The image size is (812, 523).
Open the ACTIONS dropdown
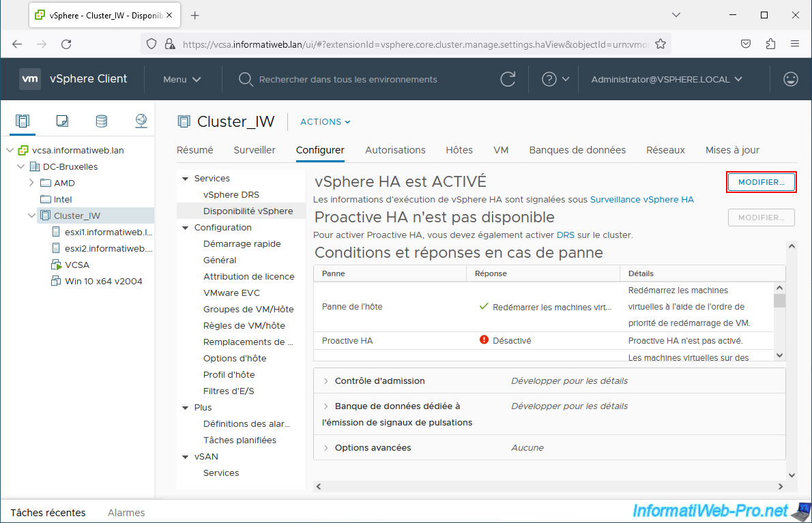[325, 121]
